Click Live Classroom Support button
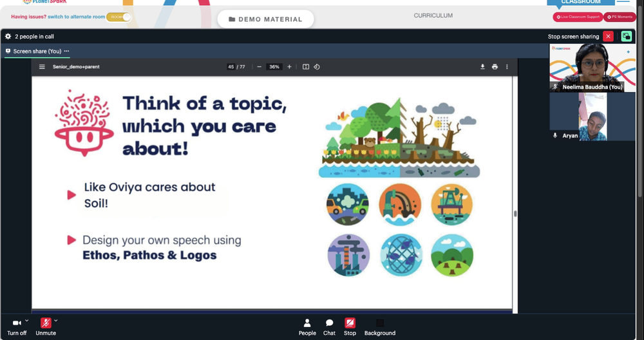This screenshot has width=644, height=340. tap(578, 17)
